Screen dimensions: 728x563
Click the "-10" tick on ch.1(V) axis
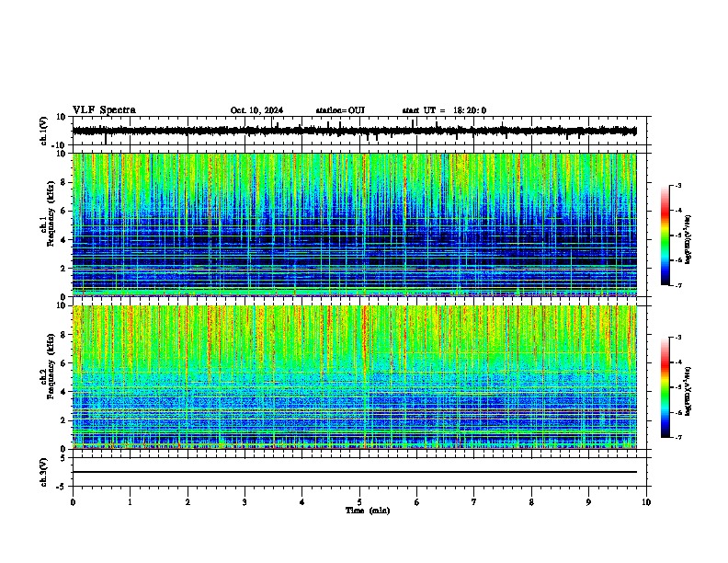(60, 145)
